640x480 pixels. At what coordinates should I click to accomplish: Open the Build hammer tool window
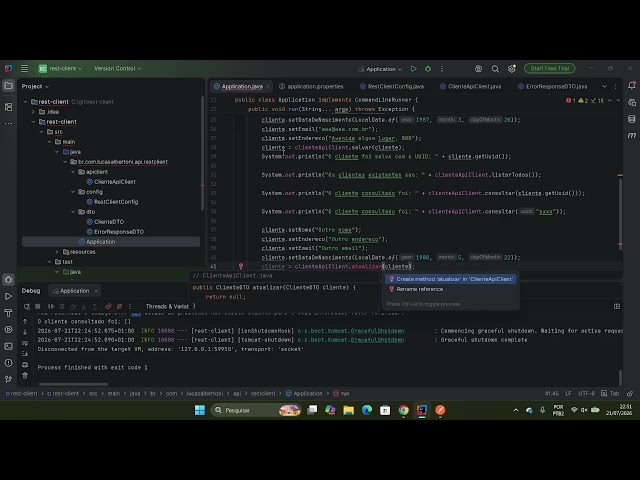[9, 313]
